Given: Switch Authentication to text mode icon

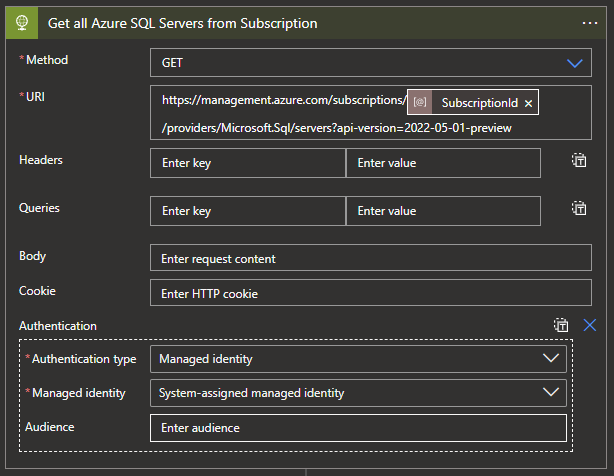Looking at the screenshot, I should (561, 325).
